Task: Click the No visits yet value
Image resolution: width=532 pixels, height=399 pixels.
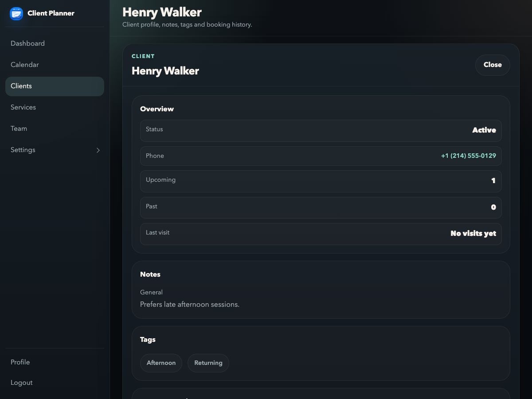Action: click(x=473, y=233)
